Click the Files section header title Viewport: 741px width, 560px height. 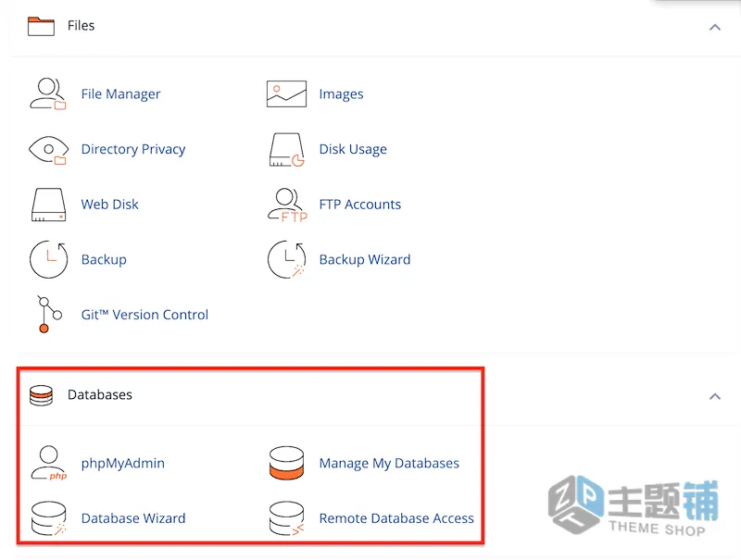click(81, 26)
